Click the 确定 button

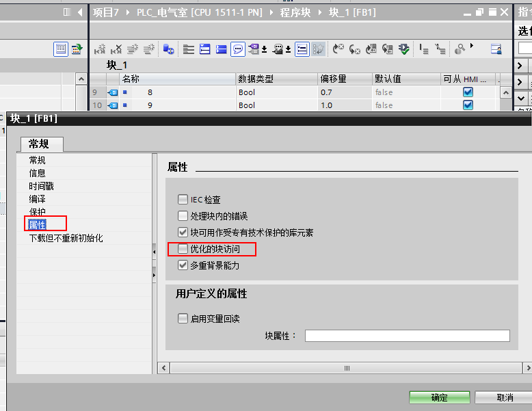440,397
